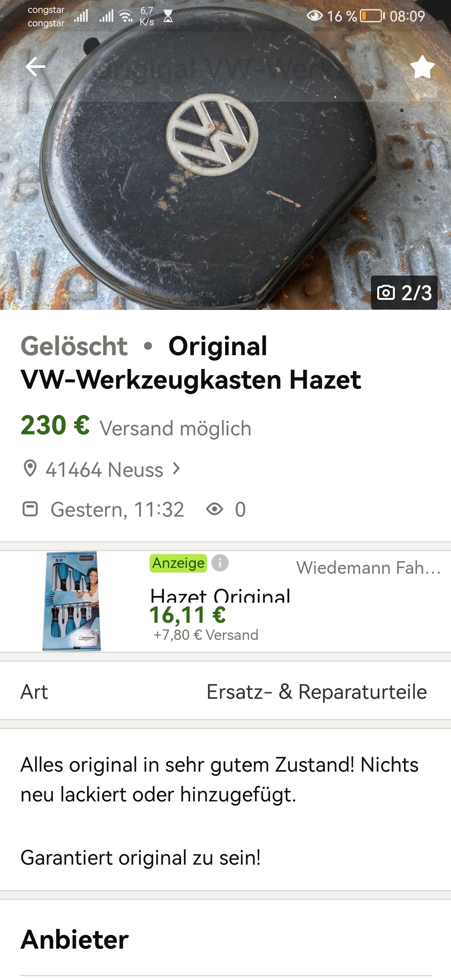Open the 41464 Neuss location link
Image resolution: width=451 pixels, height=980 pixels.
(104, 469)
